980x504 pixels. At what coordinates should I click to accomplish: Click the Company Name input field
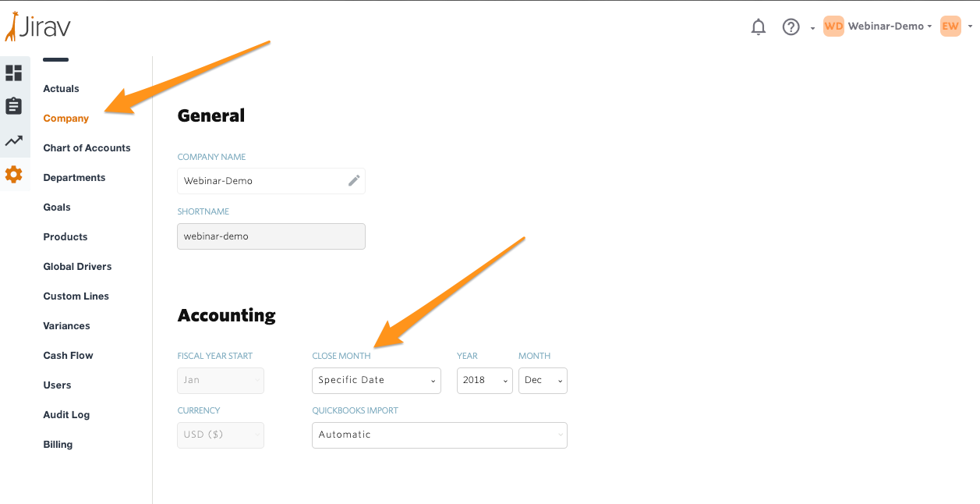tap(271, 181)
